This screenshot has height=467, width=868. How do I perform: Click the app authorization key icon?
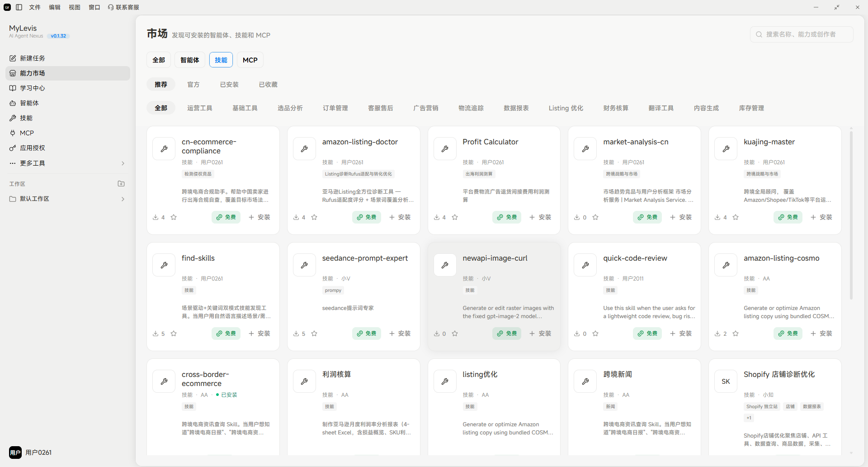(13, 148)
